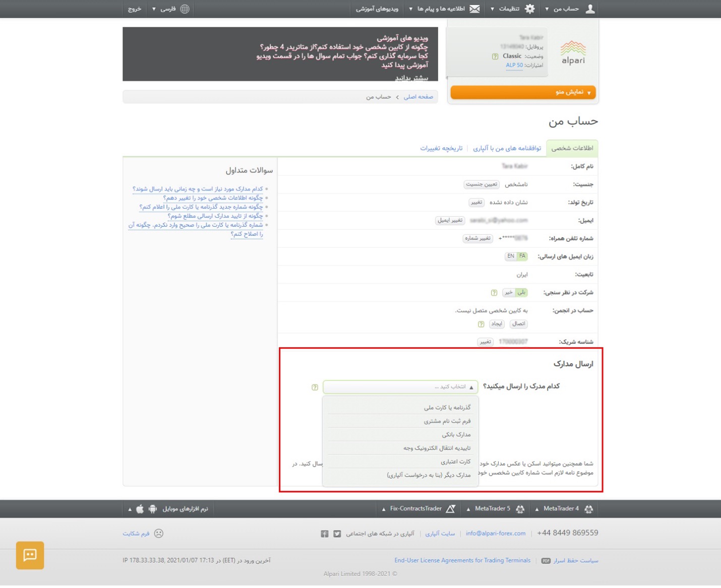
Task: Switch to توافقنامه های من با آلپاری tab
Action: (x=507, y=148)
